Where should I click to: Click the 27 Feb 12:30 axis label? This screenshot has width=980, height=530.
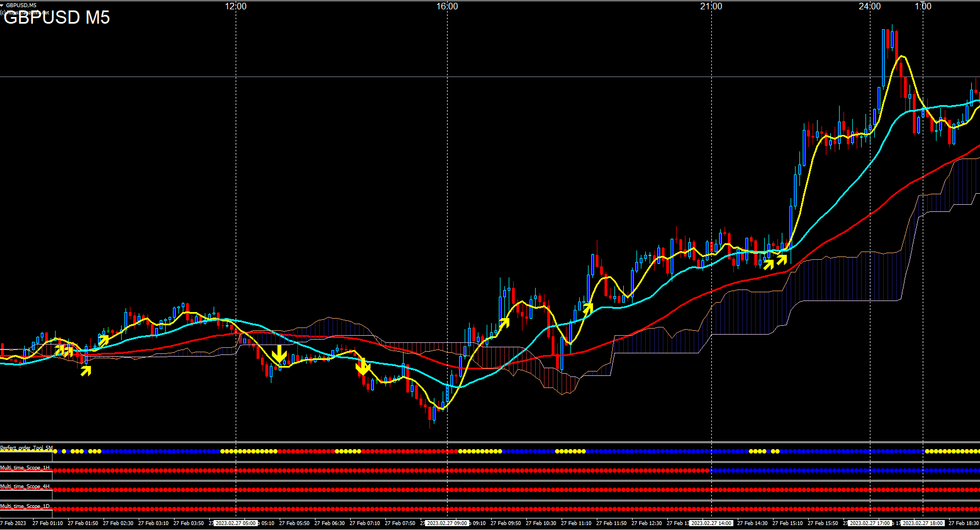pyautogui.click(x=646, y=523)
